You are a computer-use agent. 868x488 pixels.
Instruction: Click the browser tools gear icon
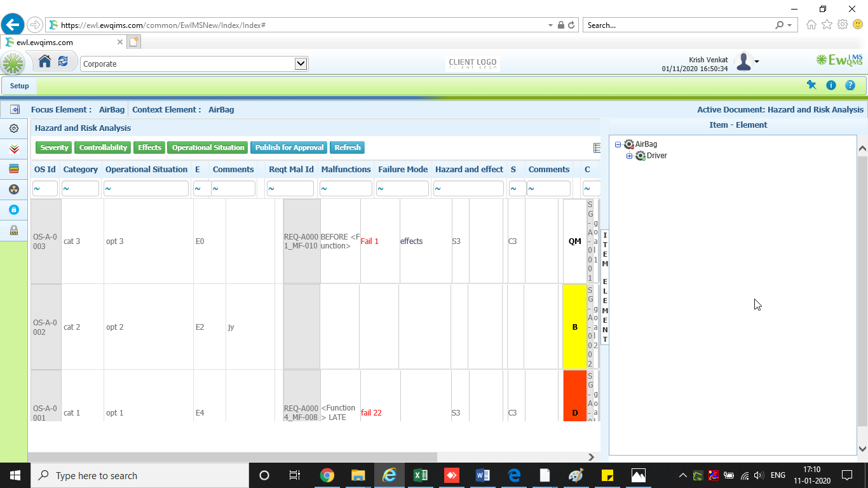[x=843, y=25]
